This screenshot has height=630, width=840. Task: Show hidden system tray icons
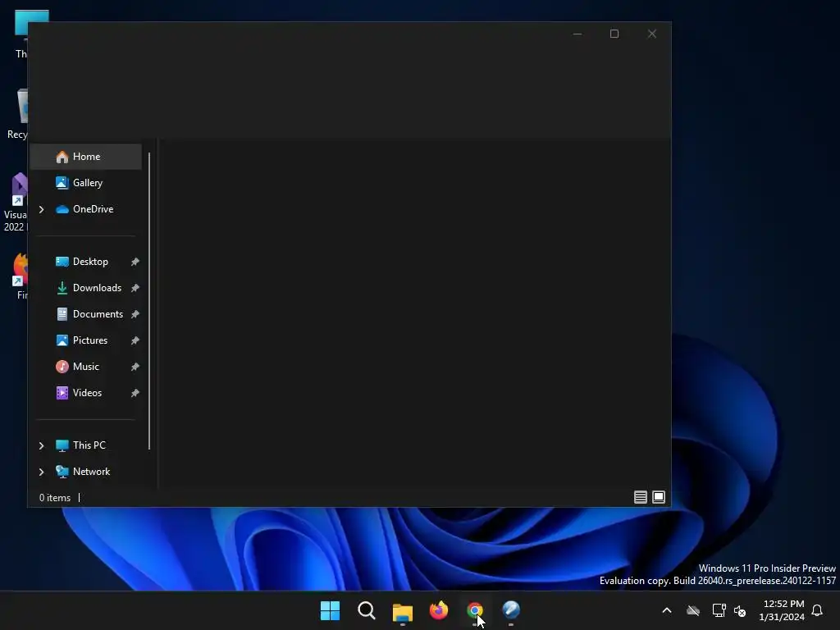pos(667,610)
